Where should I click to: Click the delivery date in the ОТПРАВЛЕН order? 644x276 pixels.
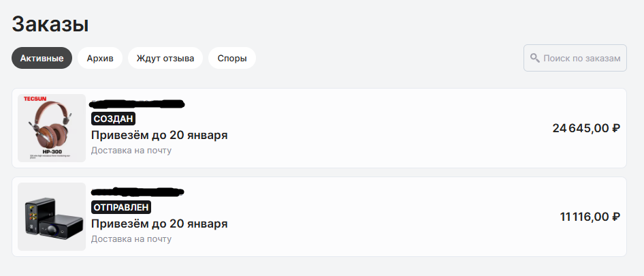[159, 224]
